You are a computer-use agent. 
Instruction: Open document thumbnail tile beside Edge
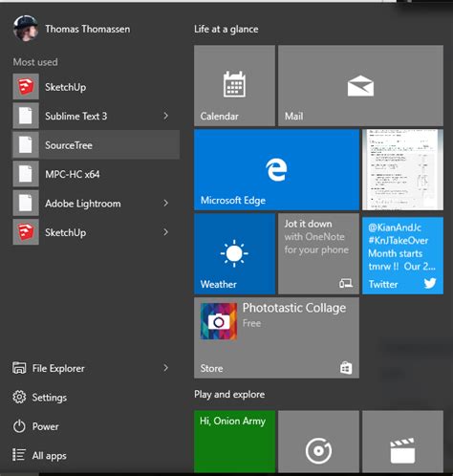point(402,169)
